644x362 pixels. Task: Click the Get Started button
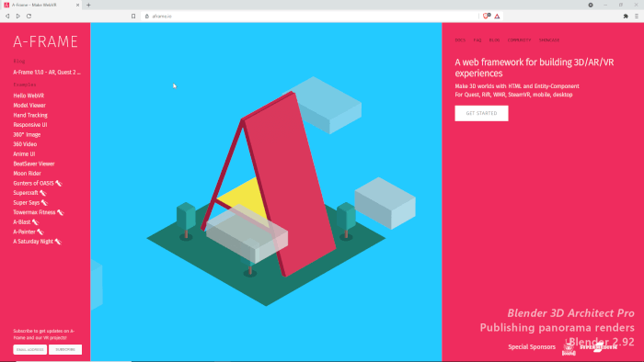click(481, 113)
